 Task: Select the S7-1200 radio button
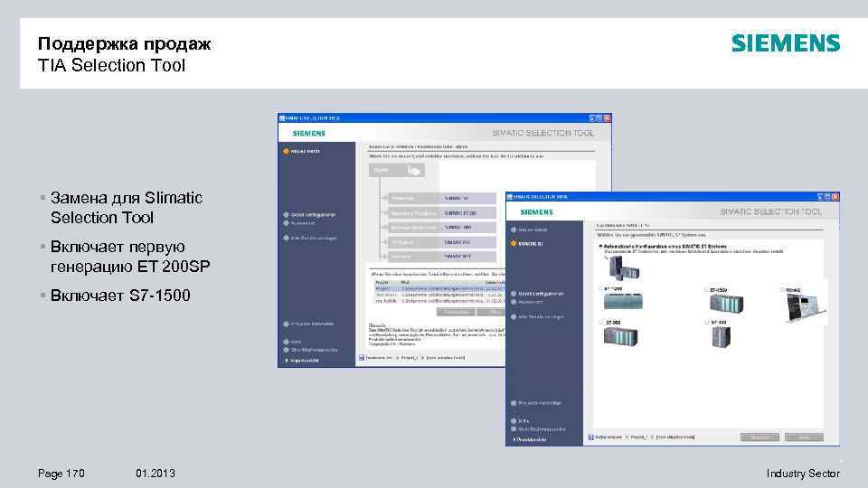(601, 289)
